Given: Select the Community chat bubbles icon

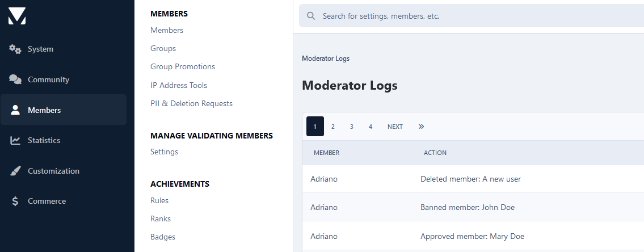Looking at the screenshot, I should click(x=15, y=79).
